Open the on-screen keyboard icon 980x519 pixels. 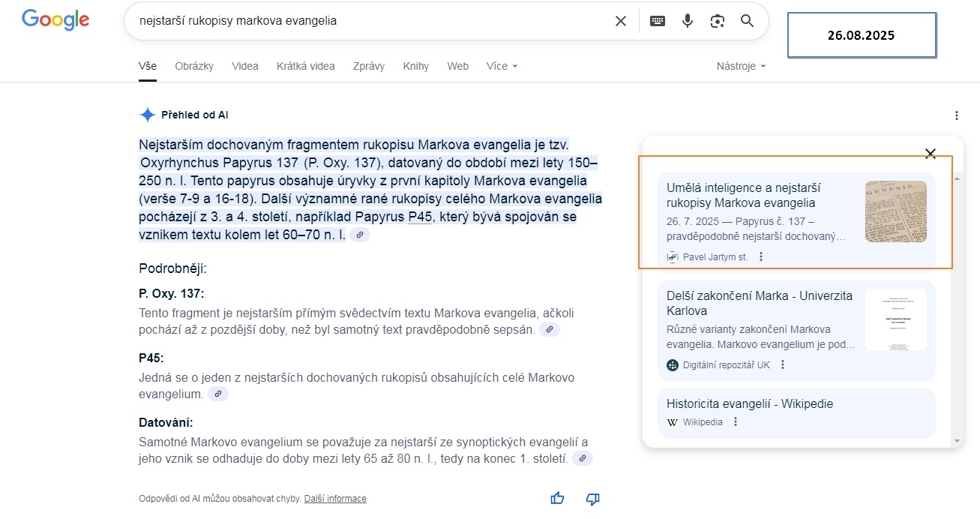(x=657, y=21)
